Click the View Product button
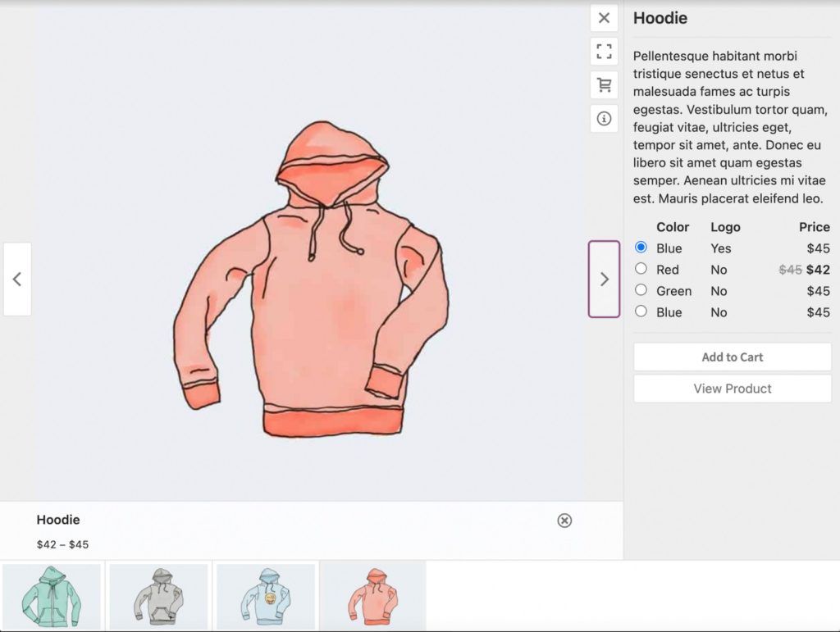 733,389
